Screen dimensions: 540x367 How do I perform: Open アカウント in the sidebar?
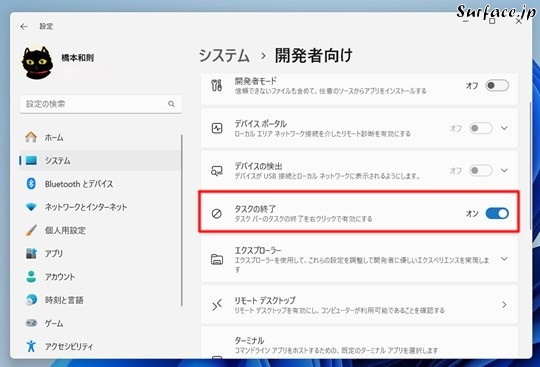[100, 277]
